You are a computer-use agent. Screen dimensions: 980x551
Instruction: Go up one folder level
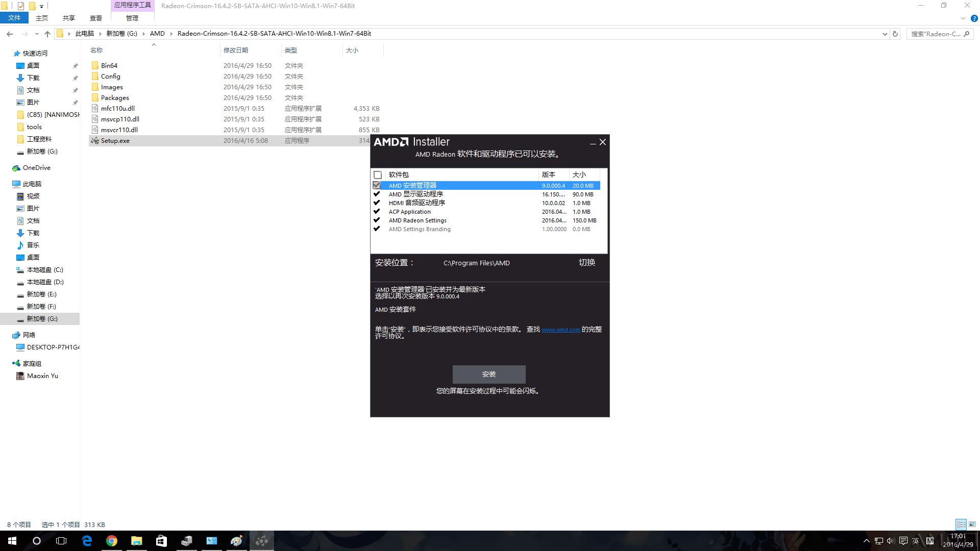point(47,34)
